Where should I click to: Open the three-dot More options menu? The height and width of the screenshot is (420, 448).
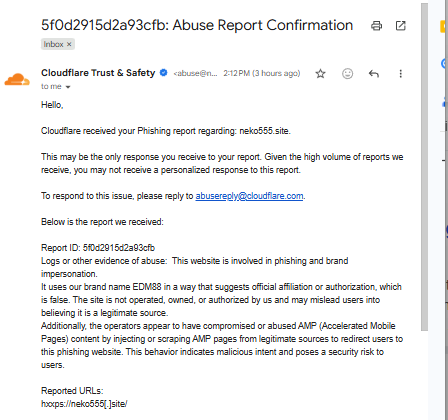coord(401,73)
